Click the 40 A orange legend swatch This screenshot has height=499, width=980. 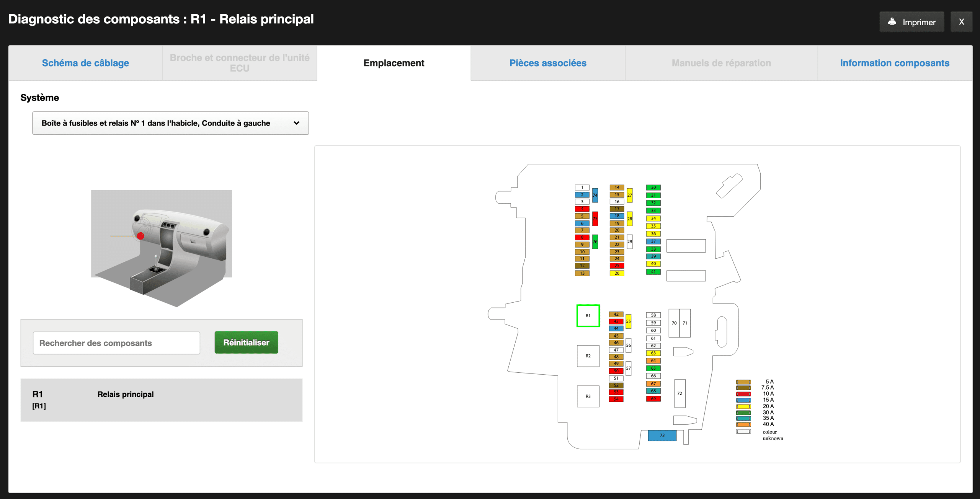(743, 424)
